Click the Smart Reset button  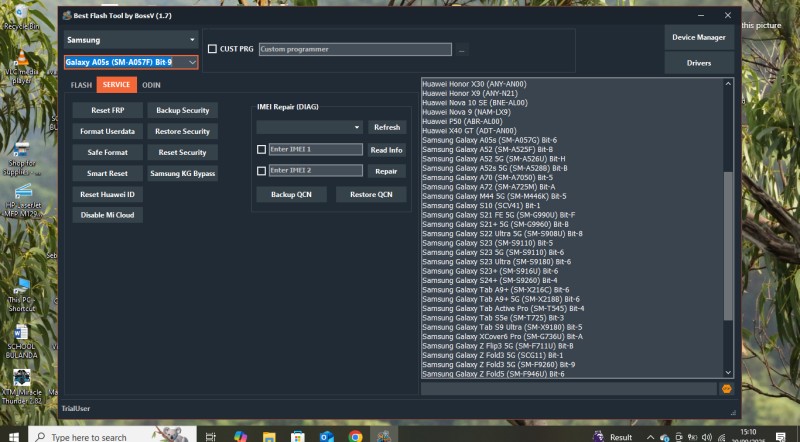pyautogui.click(x=108, y=173)
